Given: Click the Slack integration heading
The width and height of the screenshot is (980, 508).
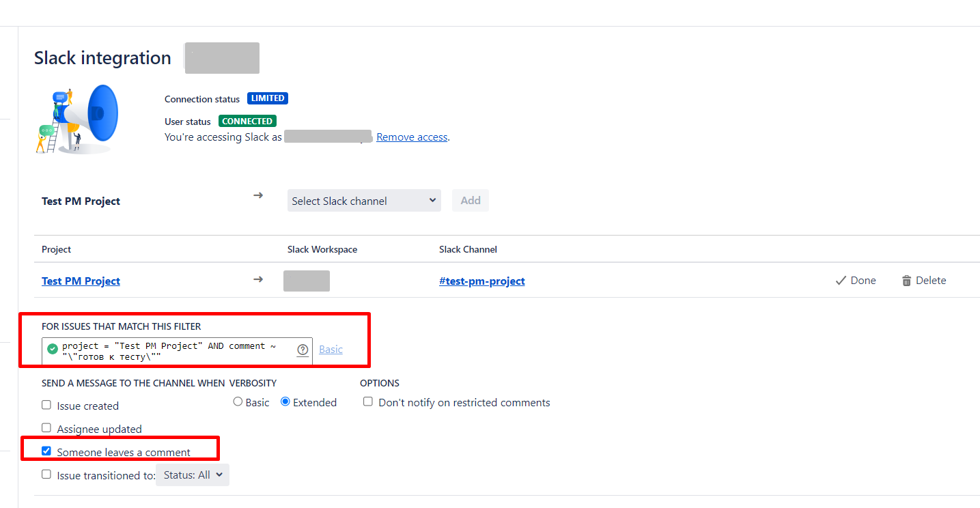Looking at the screenshot, I should tap(102, 58).
